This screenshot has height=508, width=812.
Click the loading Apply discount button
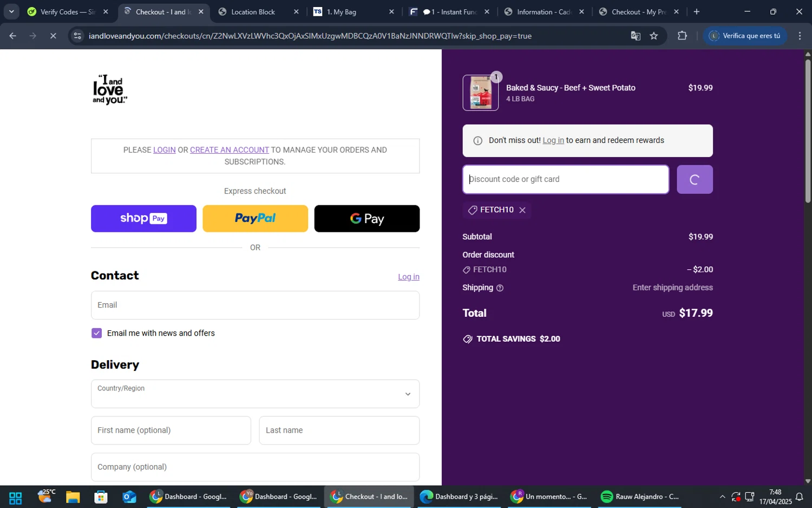695,179
